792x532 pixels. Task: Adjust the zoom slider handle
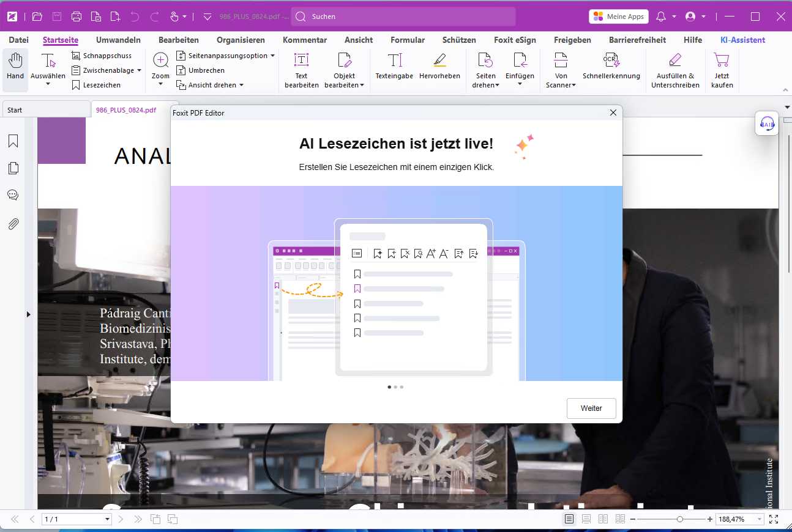pyautogui.click(x=679, y=519)
